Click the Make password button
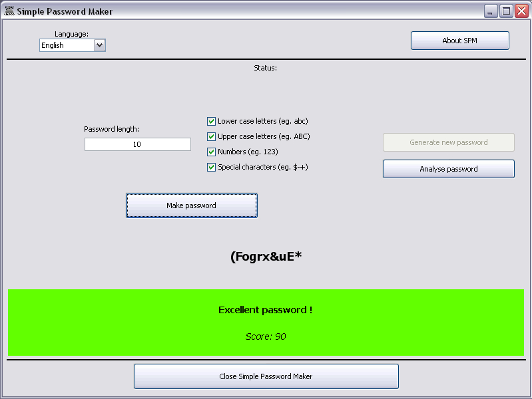 pyautogui.click(x=192, y=205)
